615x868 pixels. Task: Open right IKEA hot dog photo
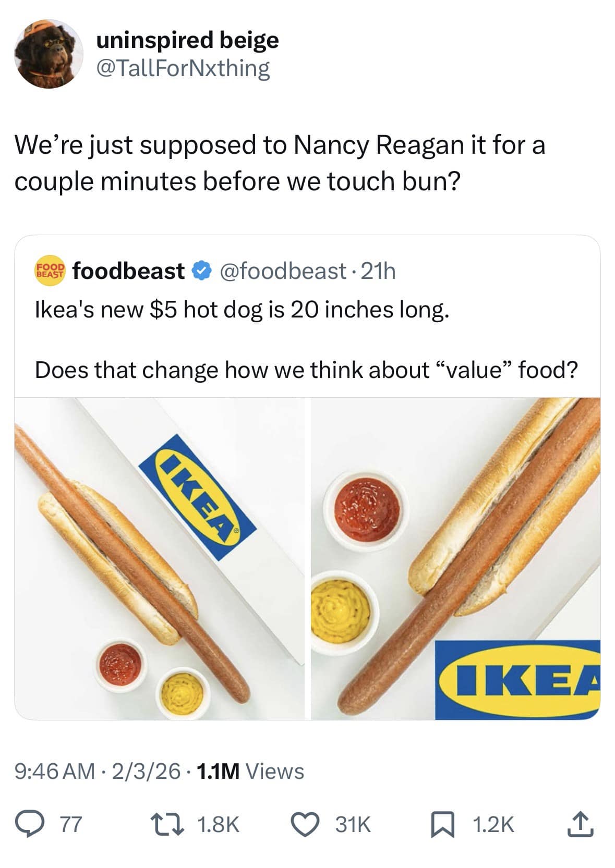click(x=455, y=558)
